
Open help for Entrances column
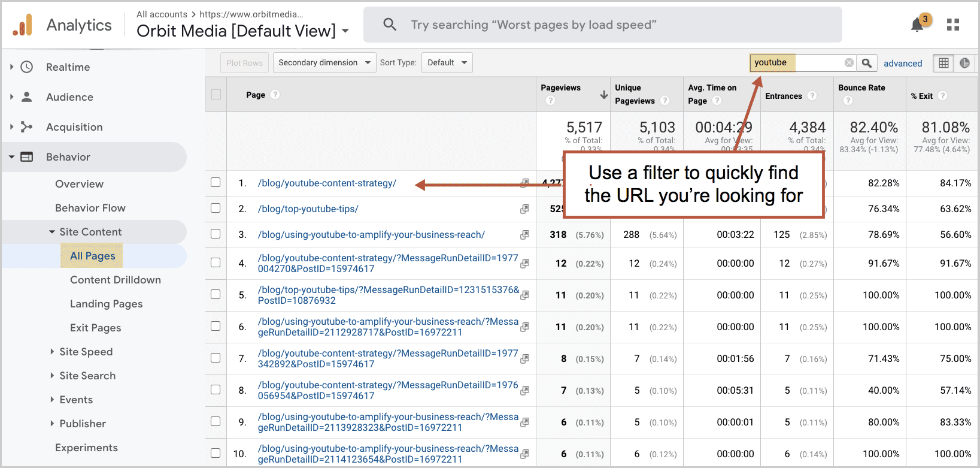(812, 96)
